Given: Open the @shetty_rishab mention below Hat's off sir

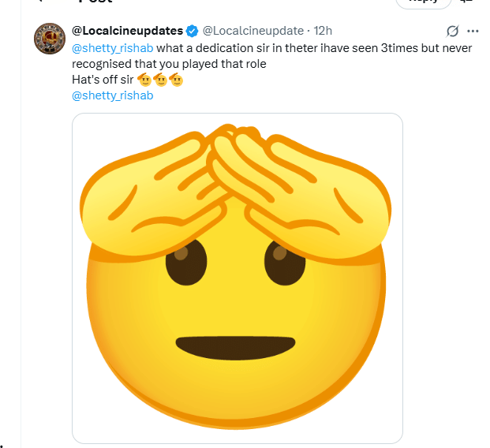Looking at the screenshot, I should [x=113, y=95].
